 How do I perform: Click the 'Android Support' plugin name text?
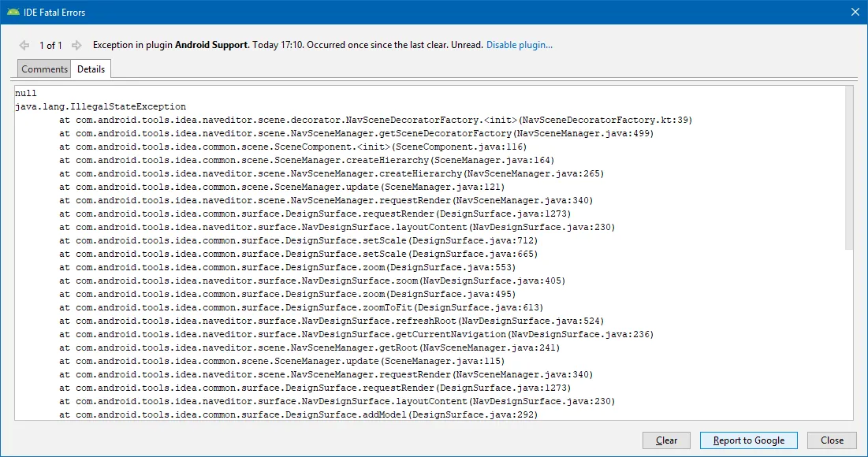(x=211, y=45)
